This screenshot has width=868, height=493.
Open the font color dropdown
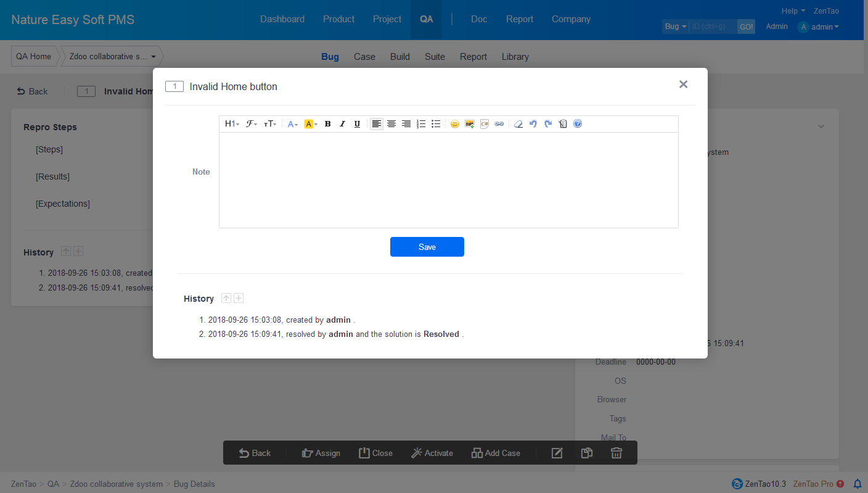click(x=293, y=124)
